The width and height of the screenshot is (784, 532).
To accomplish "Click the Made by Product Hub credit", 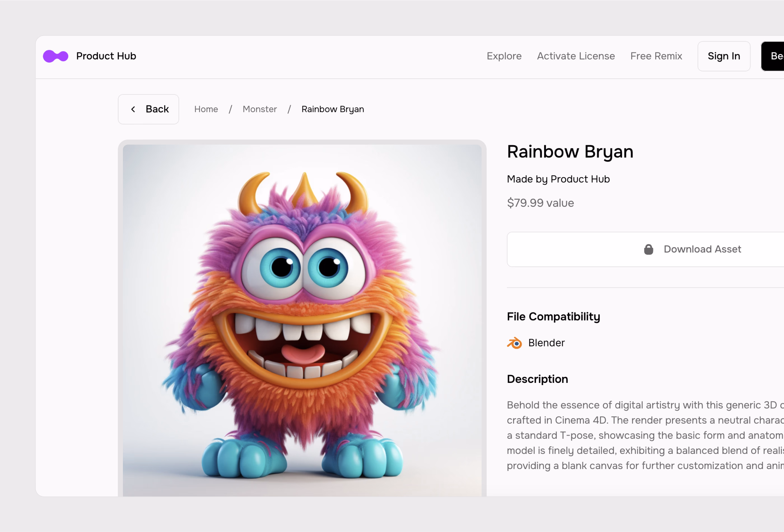I will 558,179.
